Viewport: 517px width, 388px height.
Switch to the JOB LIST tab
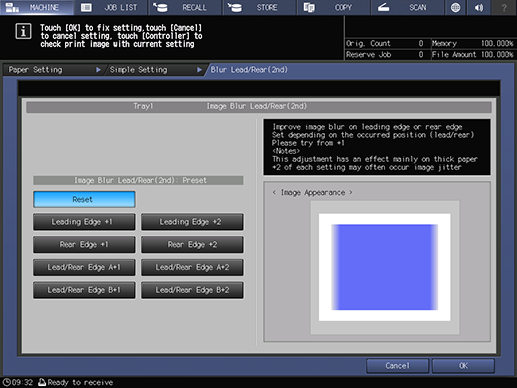111,7
